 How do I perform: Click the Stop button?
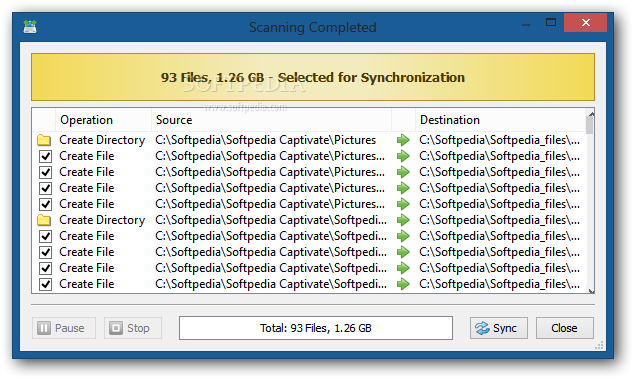(133, 328)
